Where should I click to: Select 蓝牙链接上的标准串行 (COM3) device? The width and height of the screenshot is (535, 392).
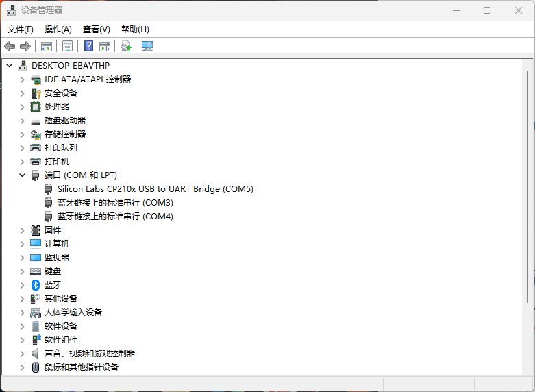114,202
